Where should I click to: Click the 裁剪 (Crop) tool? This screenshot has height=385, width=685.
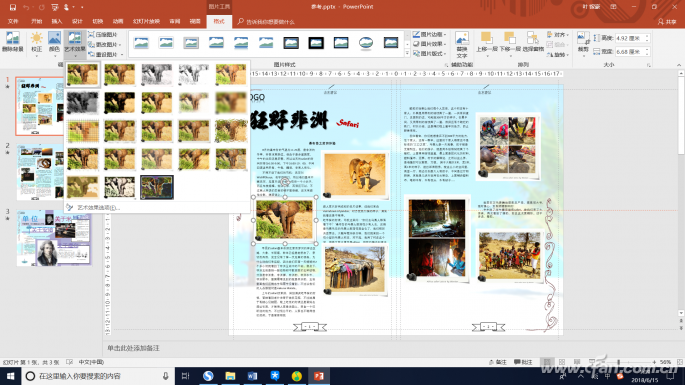tap(583, 44)
